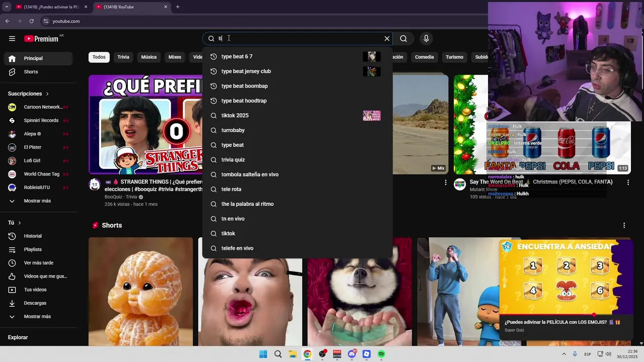Screen dimensions: 644x362
Task: Open the Stranger Things trivia video thumbnail
Action: pyautogui.click(x=146, y=124)
